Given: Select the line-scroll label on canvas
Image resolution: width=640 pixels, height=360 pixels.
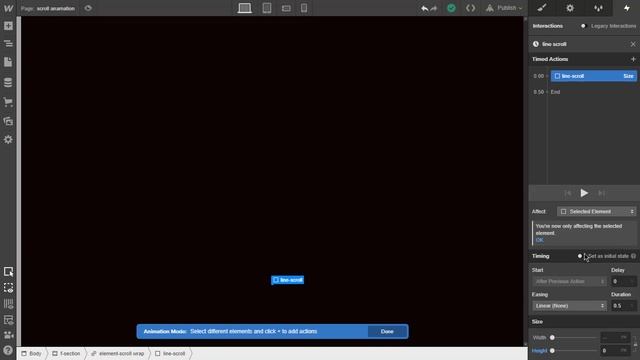Looking at the screenshot, I should [287, 280].
